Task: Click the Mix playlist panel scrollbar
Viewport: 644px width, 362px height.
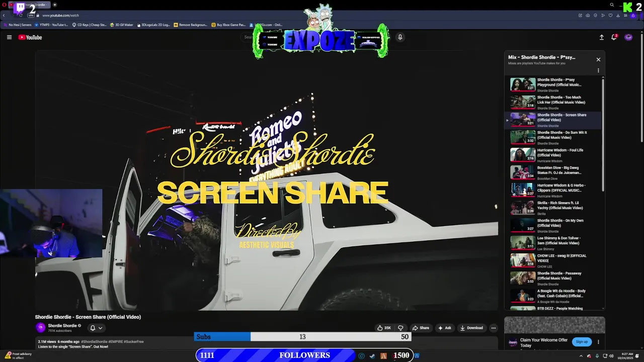Action: tap(603, 135)
